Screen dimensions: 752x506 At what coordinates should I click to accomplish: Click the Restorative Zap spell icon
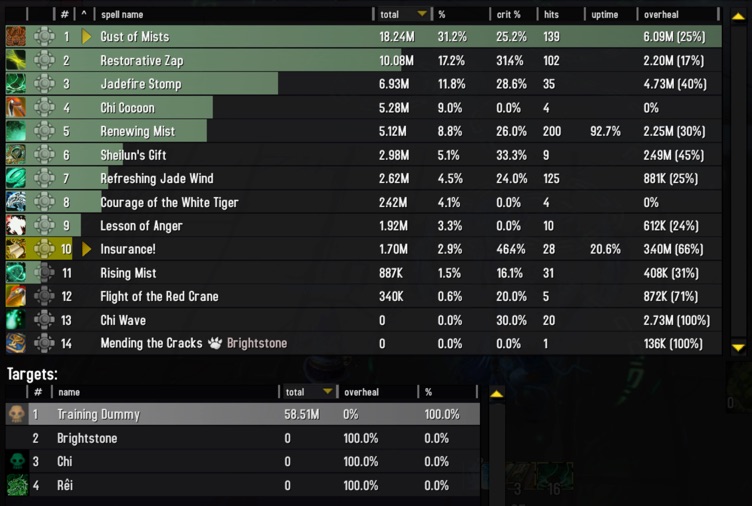pyautogui.click(x=15, y=61)
